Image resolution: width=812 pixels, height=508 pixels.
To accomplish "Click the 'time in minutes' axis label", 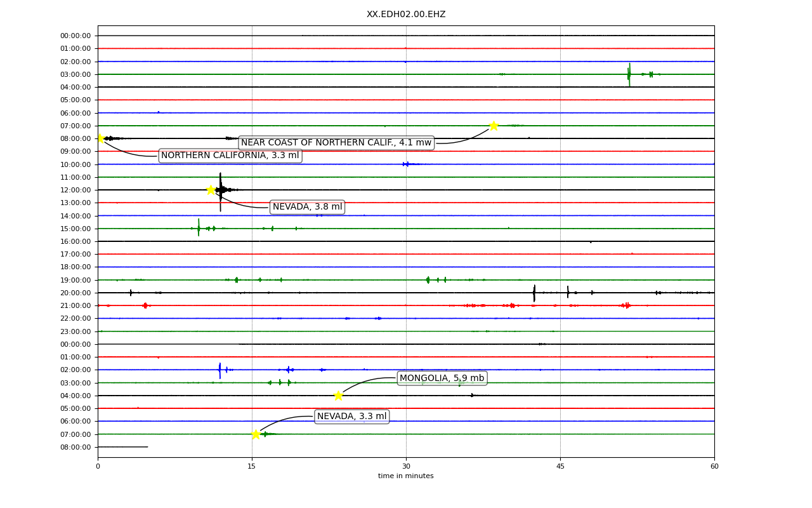I will click(406, 476).
